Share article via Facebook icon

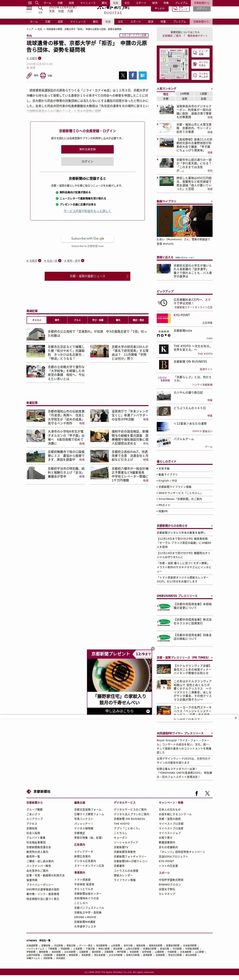pyautogui.click(x=133, y=75)
